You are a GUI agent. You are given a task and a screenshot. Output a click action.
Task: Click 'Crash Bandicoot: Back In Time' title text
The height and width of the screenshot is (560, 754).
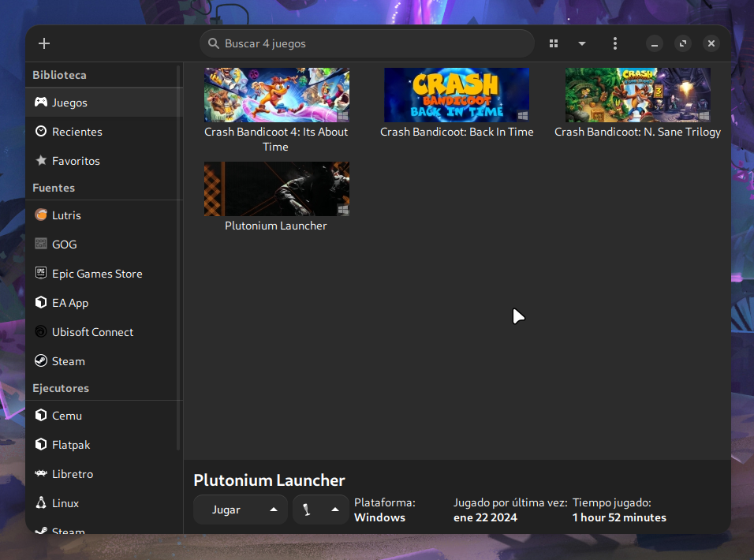tap(457, 132)
